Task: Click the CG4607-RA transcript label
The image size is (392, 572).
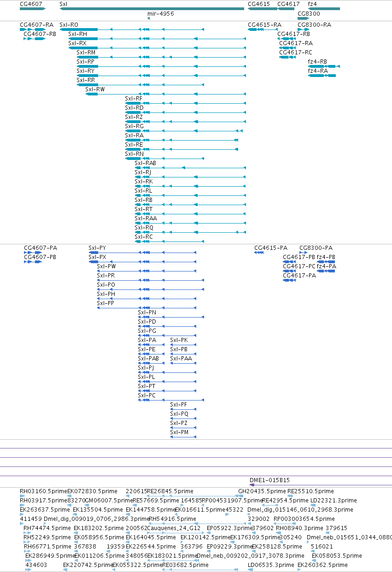Action: click(36, 25)
